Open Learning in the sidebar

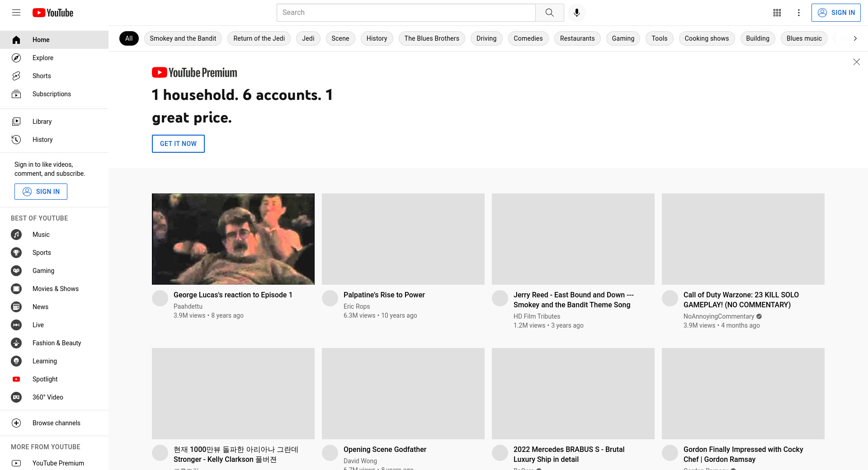click(54, 361)
